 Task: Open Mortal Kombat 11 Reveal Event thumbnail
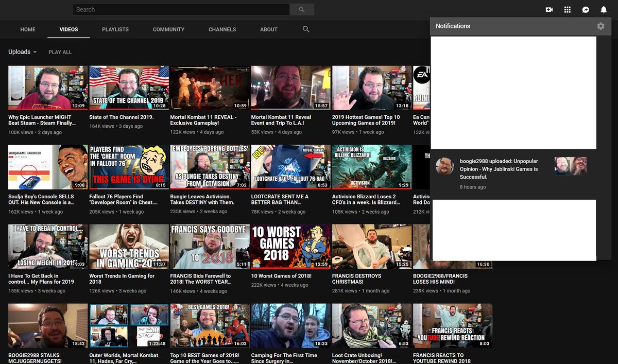point(290,88)
